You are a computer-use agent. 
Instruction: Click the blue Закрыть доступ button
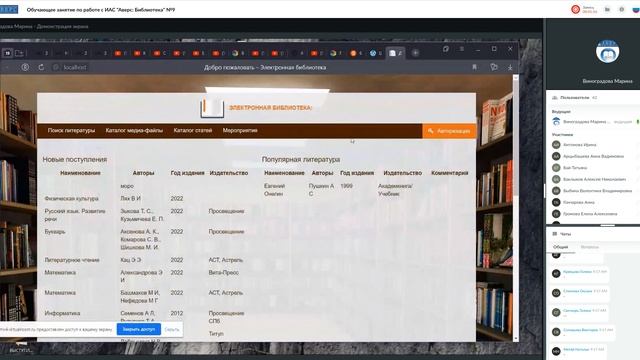139,329
